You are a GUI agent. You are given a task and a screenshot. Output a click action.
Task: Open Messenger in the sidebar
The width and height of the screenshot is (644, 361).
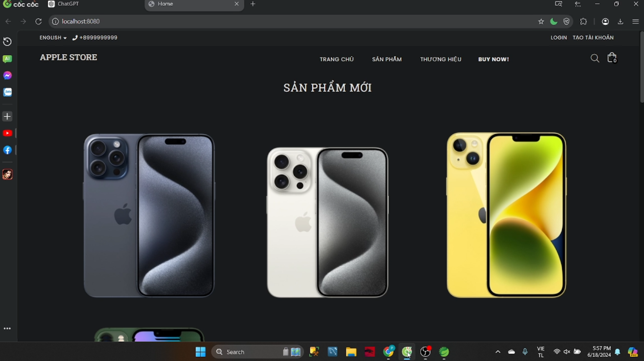[7, 75]
